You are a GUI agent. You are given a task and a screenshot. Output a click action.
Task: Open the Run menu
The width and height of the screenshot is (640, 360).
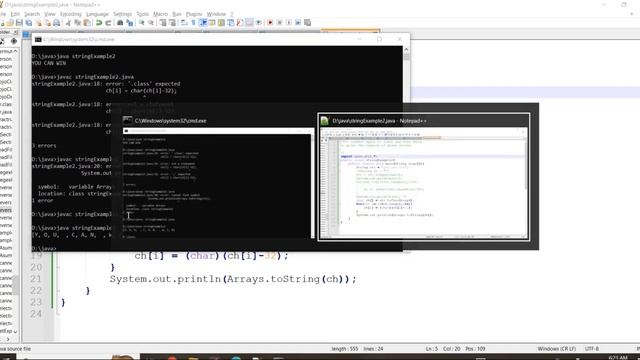pyautogui.click(x=177, y=14)
